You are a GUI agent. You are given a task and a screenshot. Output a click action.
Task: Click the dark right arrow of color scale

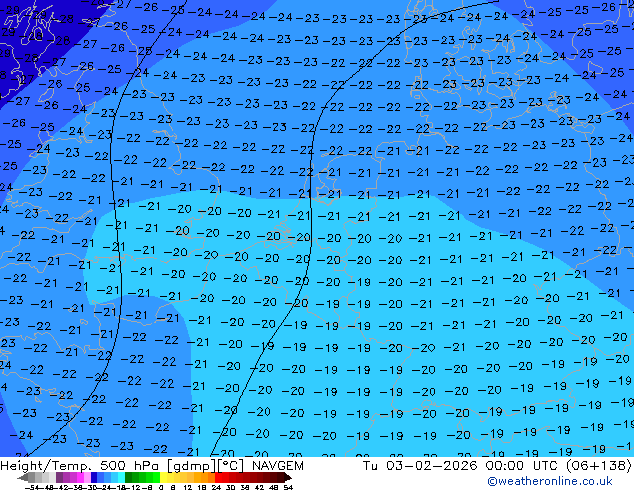[x=287, y=477]
